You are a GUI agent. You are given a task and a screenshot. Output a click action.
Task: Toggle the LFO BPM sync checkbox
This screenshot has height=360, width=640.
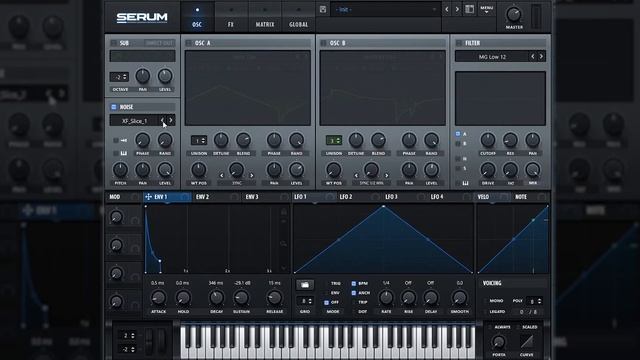pyautogui.click(x=353, y=283)
